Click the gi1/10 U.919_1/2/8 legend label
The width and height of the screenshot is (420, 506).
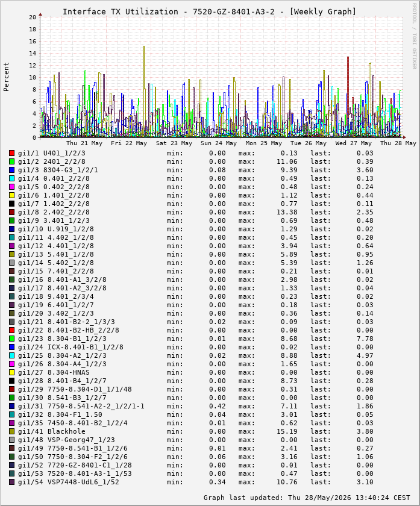(56, 229)
